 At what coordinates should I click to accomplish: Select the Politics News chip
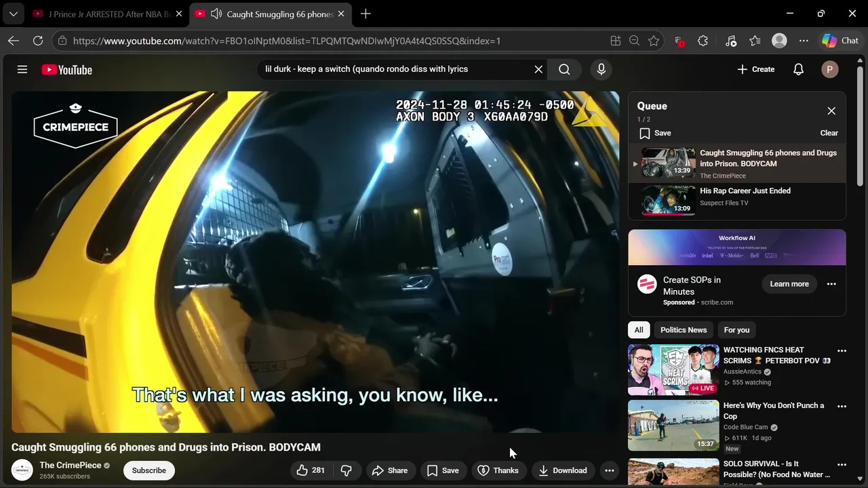pyautogui.click(x=684, y=330)
